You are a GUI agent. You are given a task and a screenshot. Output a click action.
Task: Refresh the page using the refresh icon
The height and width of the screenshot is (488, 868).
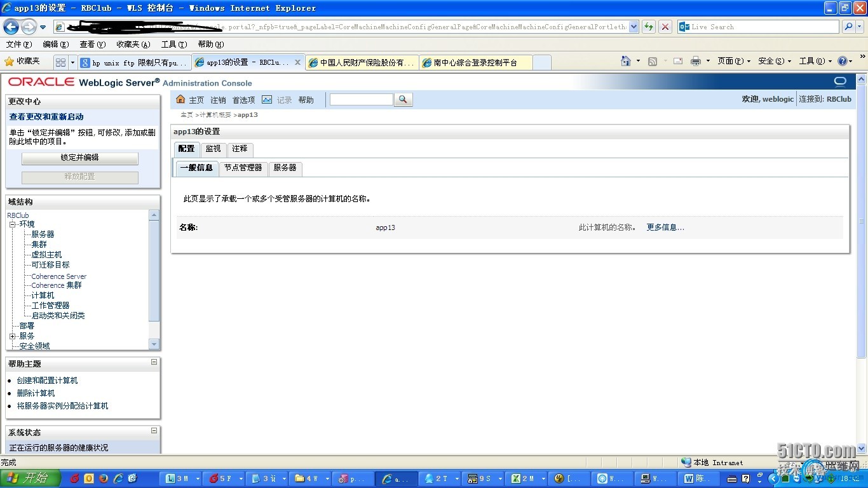pyautogui.click(x=649, y=27)
